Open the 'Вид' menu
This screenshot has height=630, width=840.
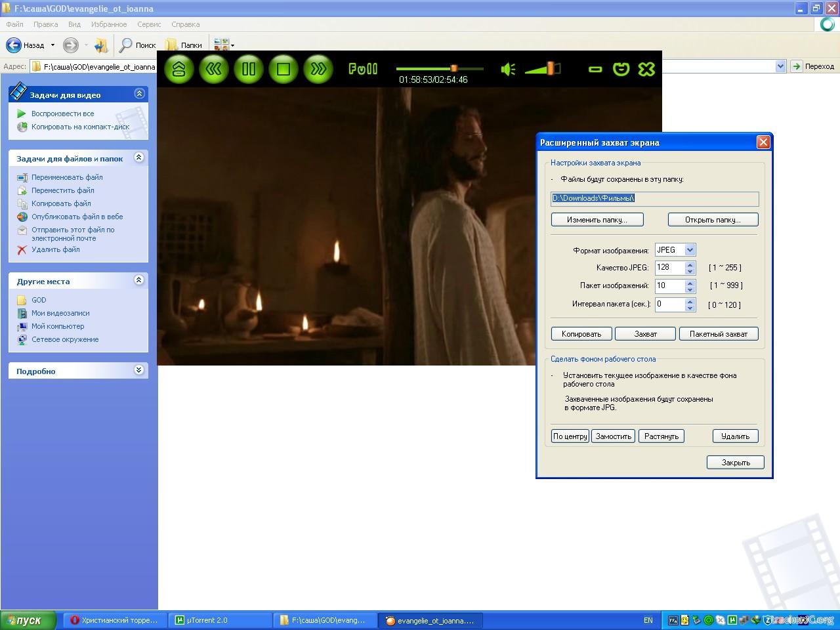(74, 24)
